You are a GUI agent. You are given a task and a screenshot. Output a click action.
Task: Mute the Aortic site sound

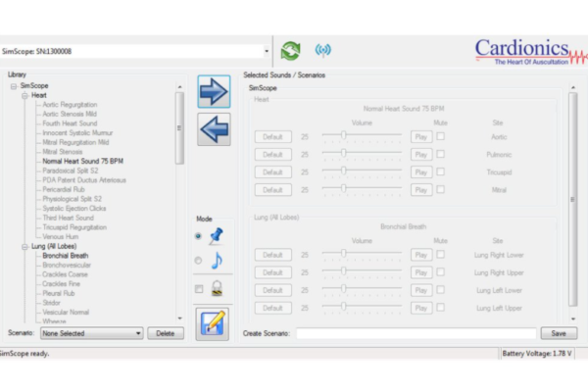point(441,136)
